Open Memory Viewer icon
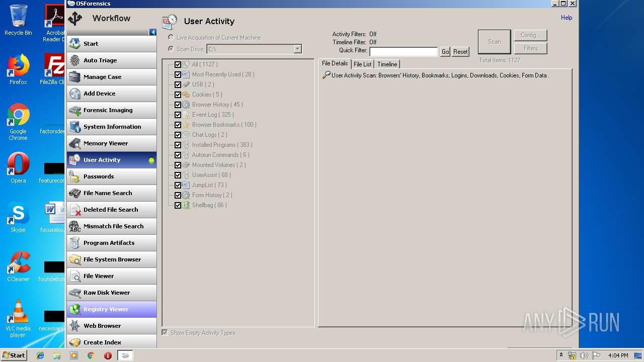644x362 pixels. click(x=75, y=143)
